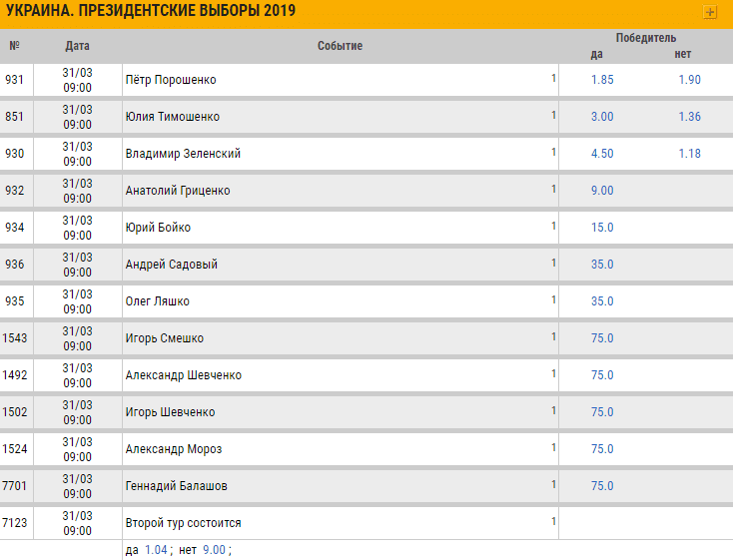This screenshot has width=733, height=560.
Task: Open the Пётр Порошенко event name
Action: [171, 80]
